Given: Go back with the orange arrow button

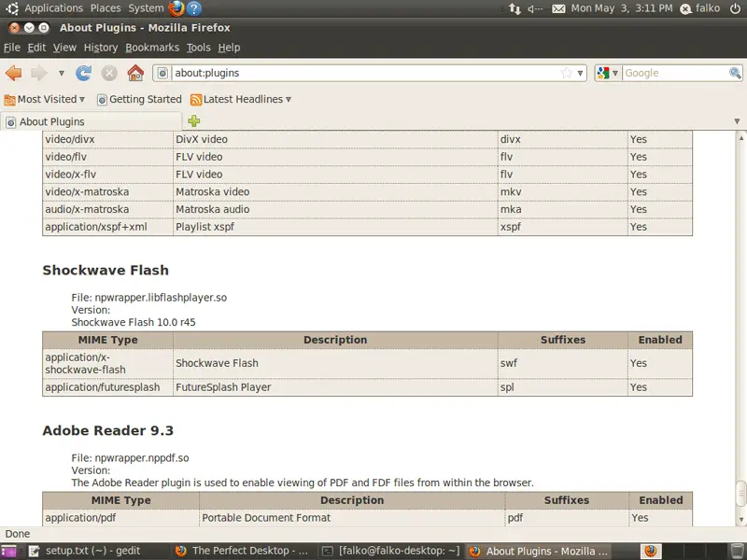Looking at the screenshot, I should pyautogui.click(x=14, y=73).
